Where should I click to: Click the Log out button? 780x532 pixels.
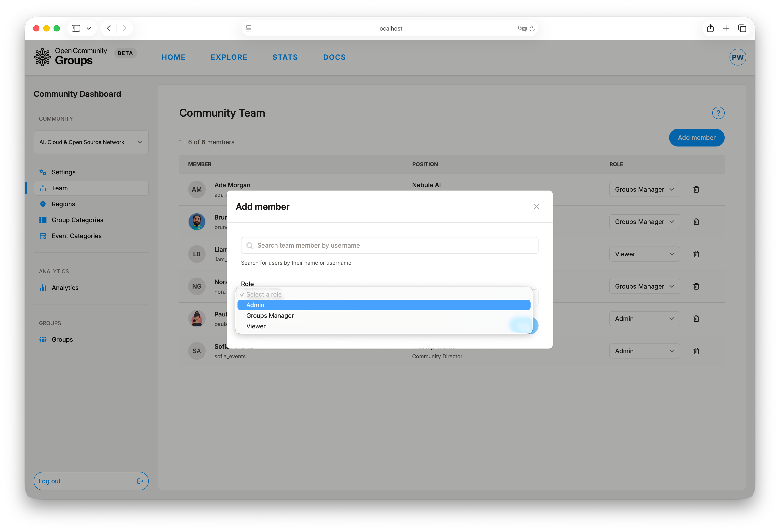click(91, 481)
